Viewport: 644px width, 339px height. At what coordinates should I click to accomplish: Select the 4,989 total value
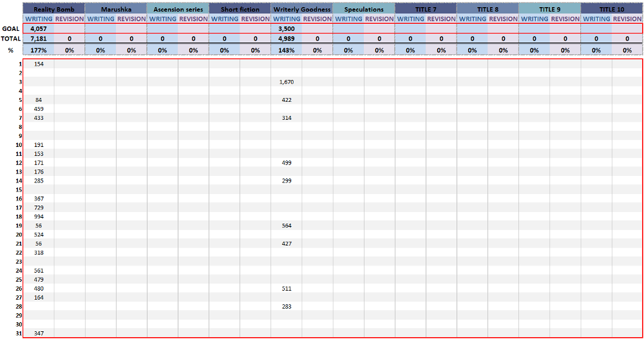click(287, 39)
